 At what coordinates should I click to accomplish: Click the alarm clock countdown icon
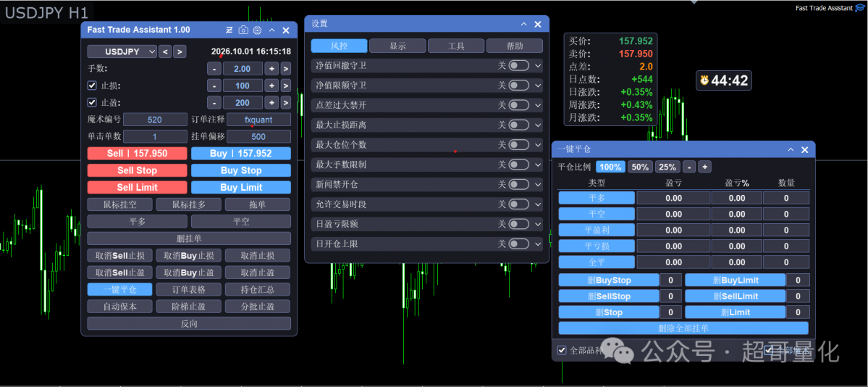(704, 80)
